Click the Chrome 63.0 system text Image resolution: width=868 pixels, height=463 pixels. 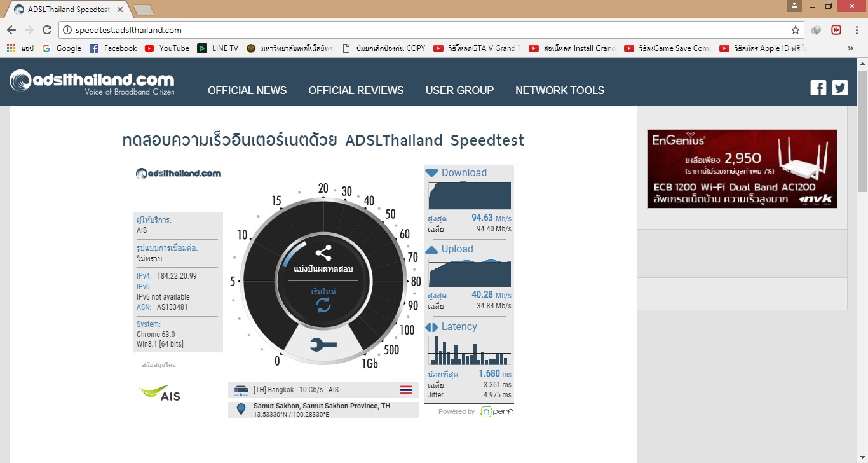coord(156,335)
